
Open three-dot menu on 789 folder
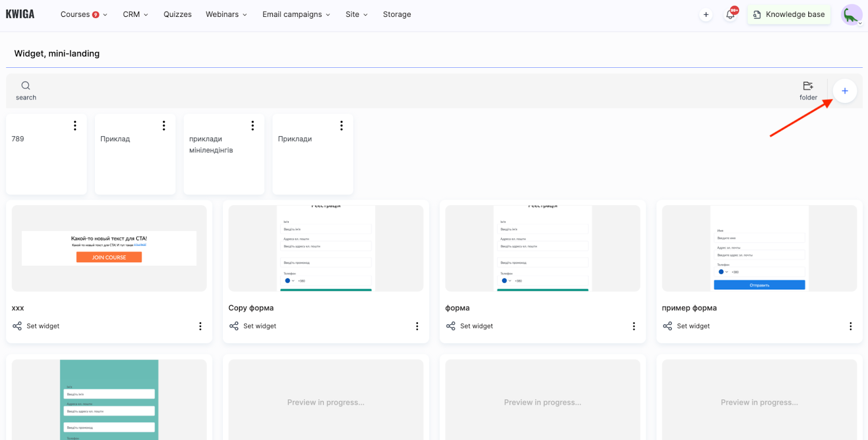point(75,126)
